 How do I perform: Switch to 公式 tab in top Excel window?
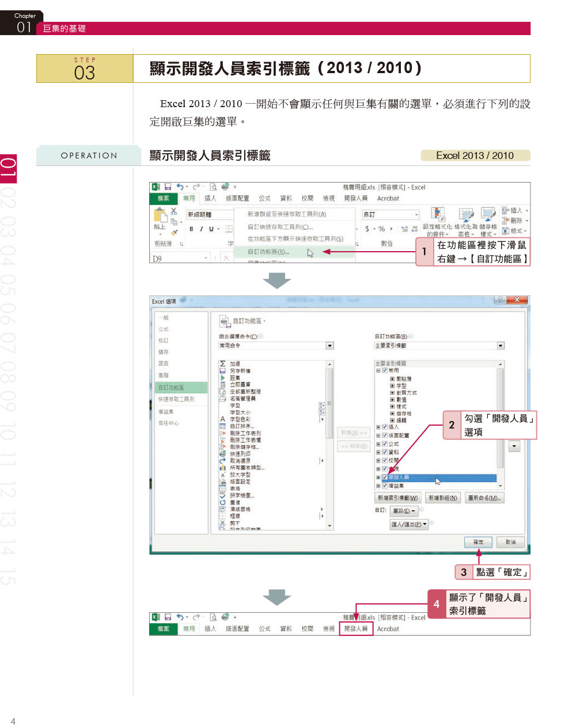pos(264,198)
